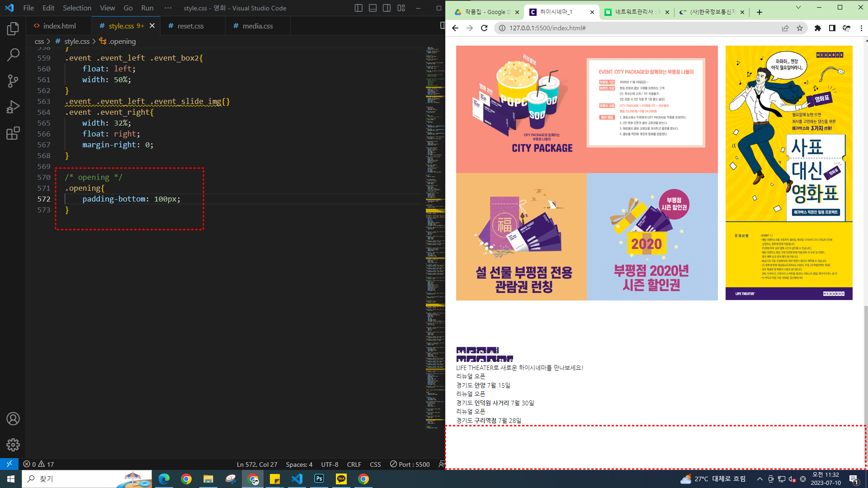Show hidden system tray icons
Image resolution: width=868 pixels, height=488 pixels.
pyautogui.click(x=759, y=479)
